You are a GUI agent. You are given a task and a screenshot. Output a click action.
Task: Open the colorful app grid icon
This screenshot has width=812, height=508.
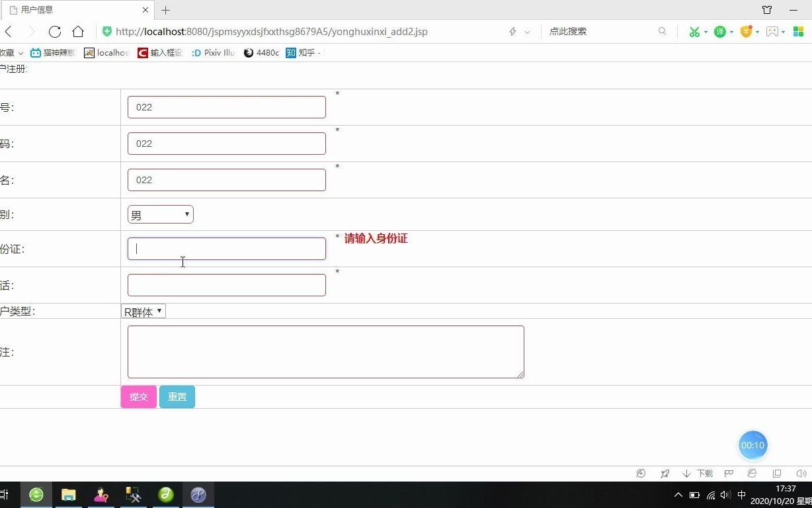tap(797, 31)
